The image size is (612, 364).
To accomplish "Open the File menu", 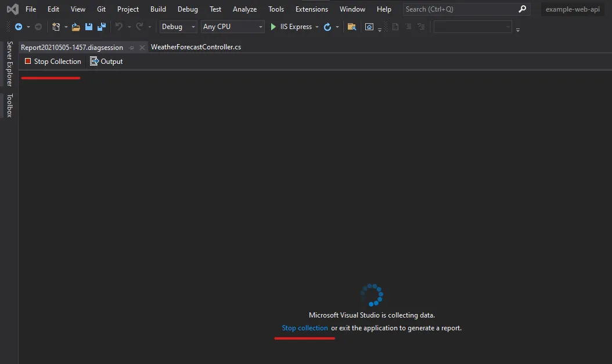I will pyautogui.click(x=31, y=9).
